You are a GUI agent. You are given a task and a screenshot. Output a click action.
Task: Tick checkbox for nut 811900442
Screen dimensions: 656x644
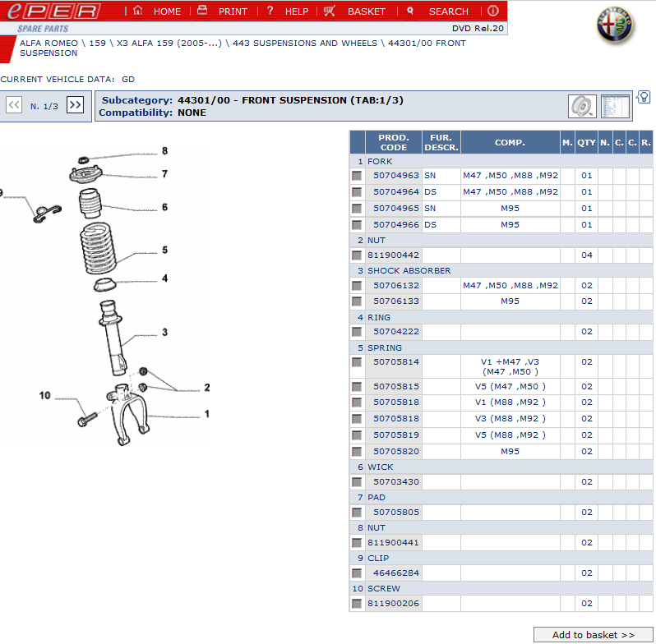(357, 255)
